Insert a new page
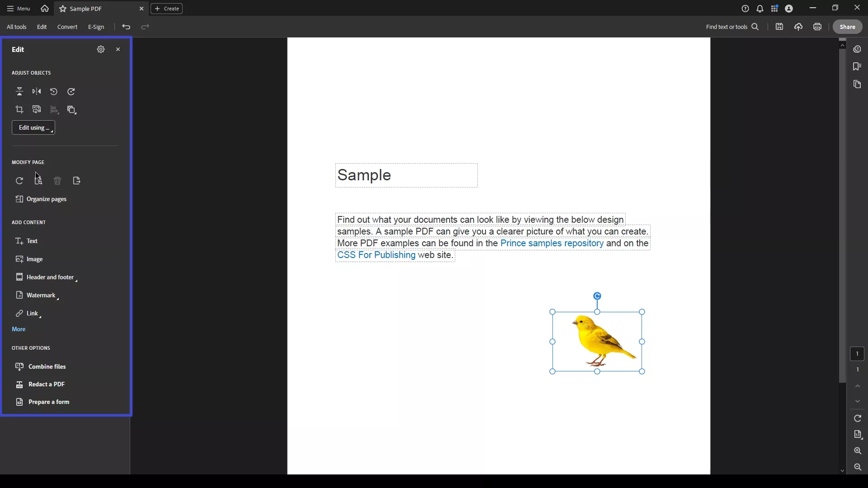The image size is (868, 488). click(38, 181)
